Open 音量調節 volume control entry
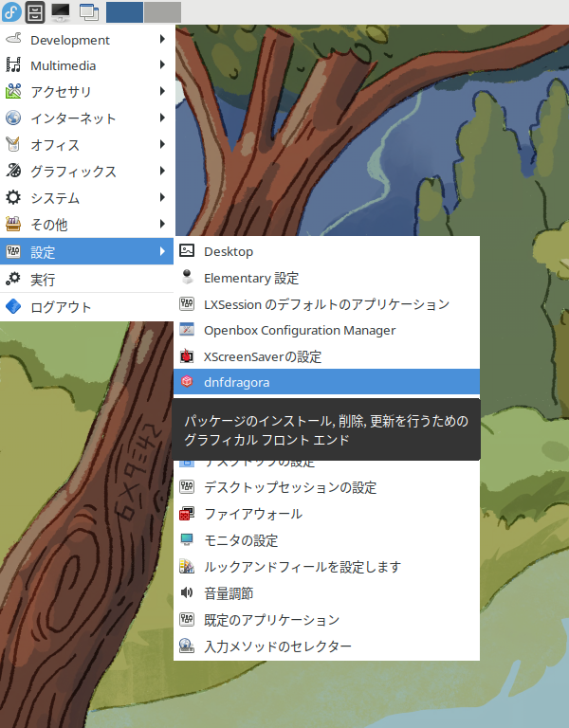Viewport: 569px width, 728px height. point(326,592)
